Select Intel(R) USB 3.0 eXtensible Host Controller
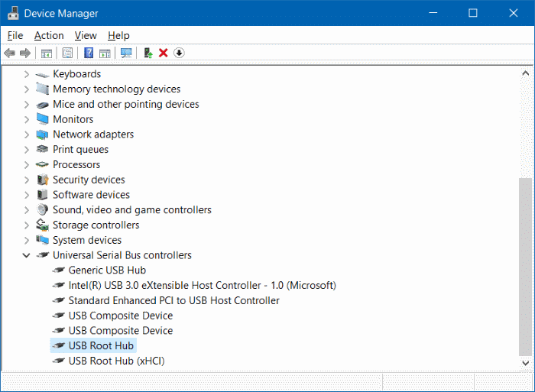535x392 pixels. click(203, 285)
